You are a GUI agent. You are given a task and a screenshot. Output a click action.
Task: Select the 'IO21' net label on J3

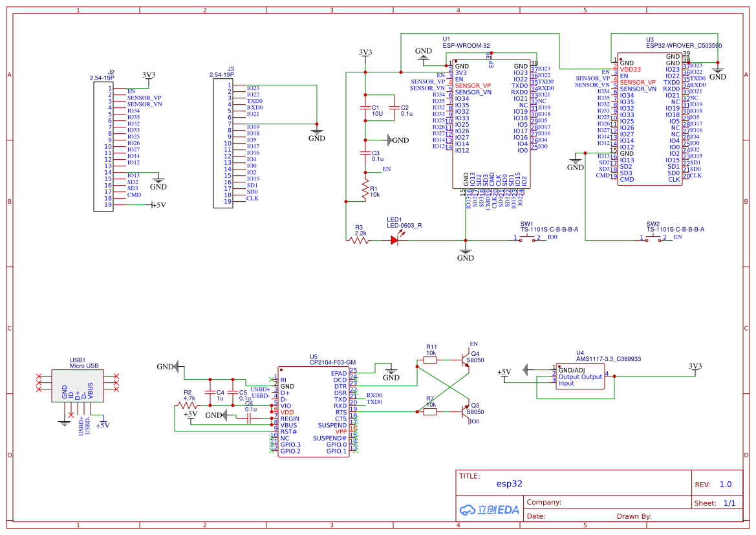click(253, 115)
